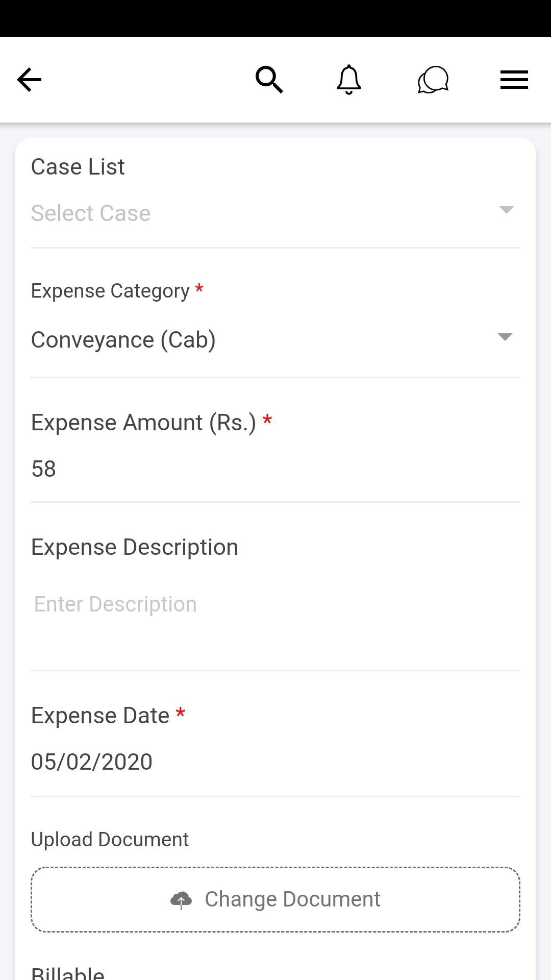The image size is (551, 980).
Task: Open search with the magnifier icon
Action: 269,80
